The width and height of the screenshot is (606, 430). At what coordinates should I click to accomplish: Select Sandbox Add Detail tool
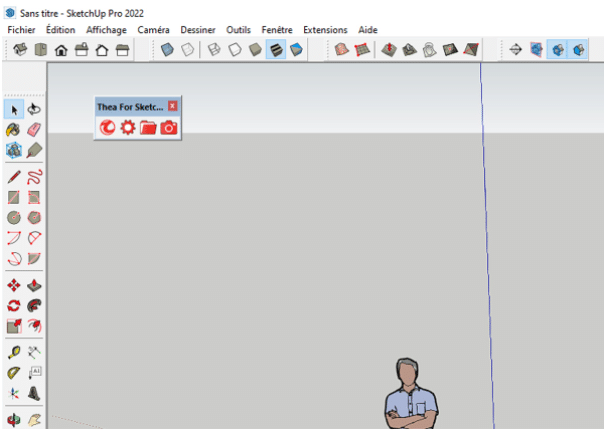click(x=450, y=49)
